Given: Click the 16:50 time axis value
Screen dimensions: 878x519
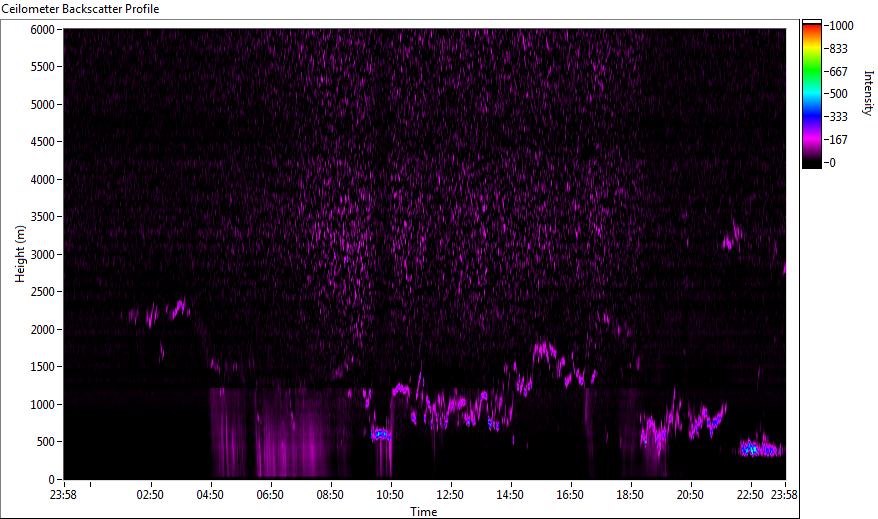Looking at the screenshot, I should point(569,495).
